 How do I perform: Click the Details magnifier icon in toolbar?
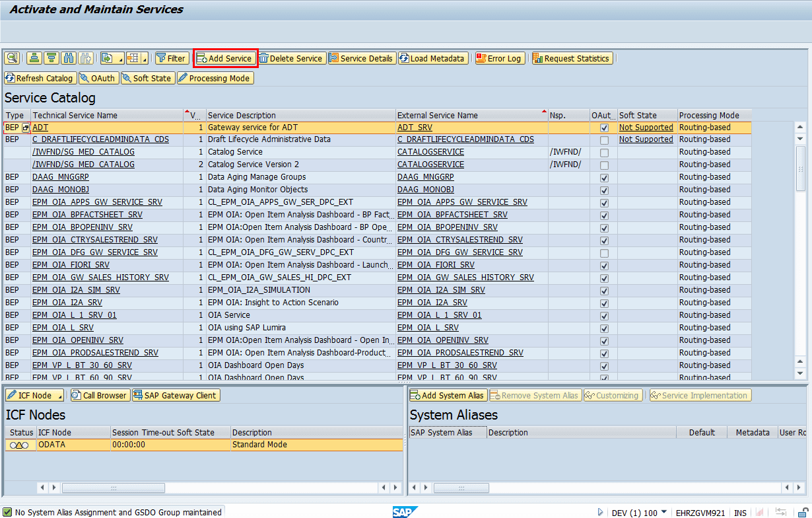click(x=12, y=58)
